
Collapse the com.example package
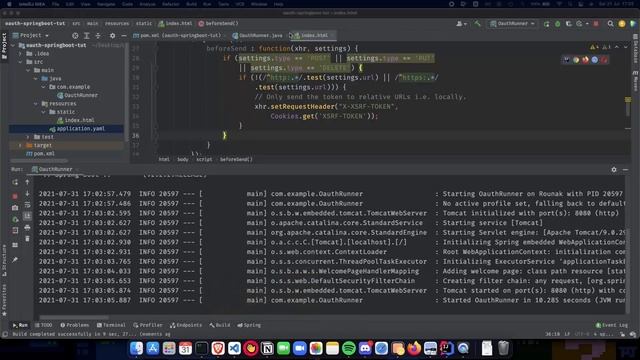pyautogui.click(x=43, y=87)
